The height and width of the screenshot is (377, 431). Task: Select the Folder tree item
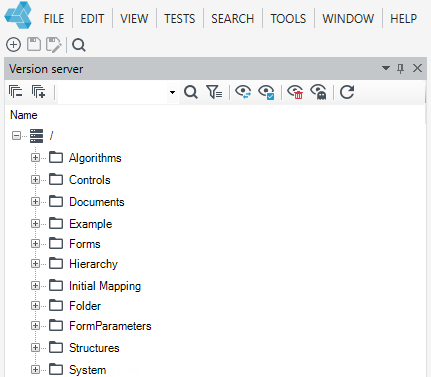(85, 306)
